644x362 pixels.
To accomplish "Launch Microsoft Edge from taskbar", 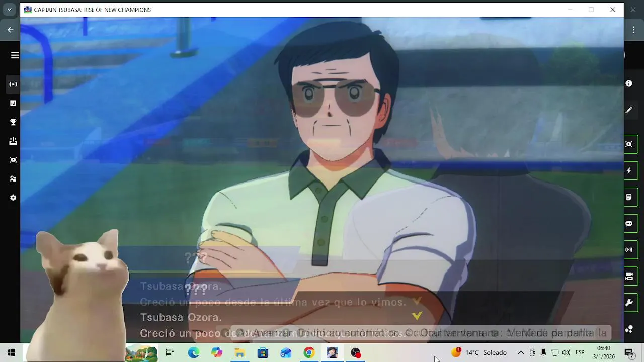I will 193,353.
